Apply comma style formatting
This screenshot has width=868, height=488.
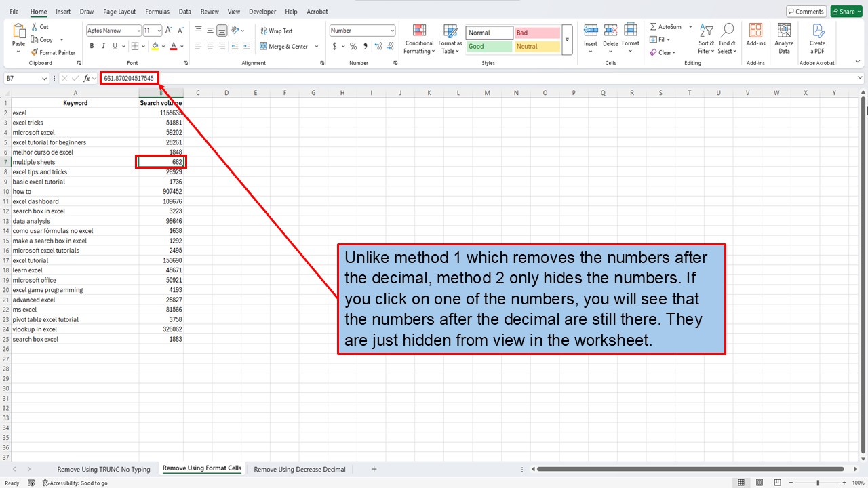366,46
